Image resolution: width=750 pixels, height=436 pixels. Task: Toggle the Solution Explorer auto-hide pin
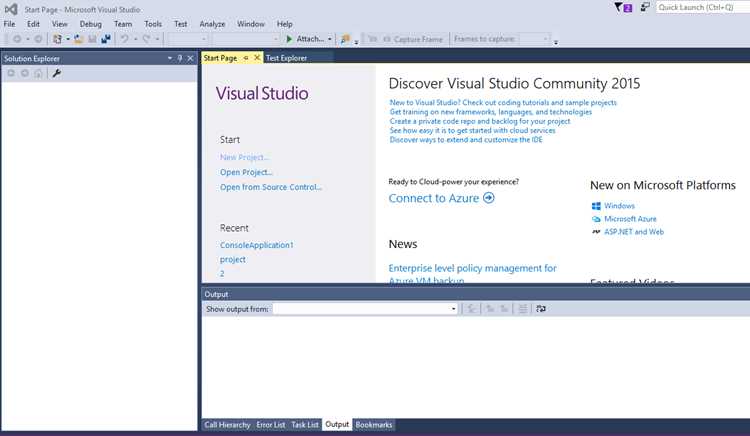pyautogui.click(x=180, y=58)
